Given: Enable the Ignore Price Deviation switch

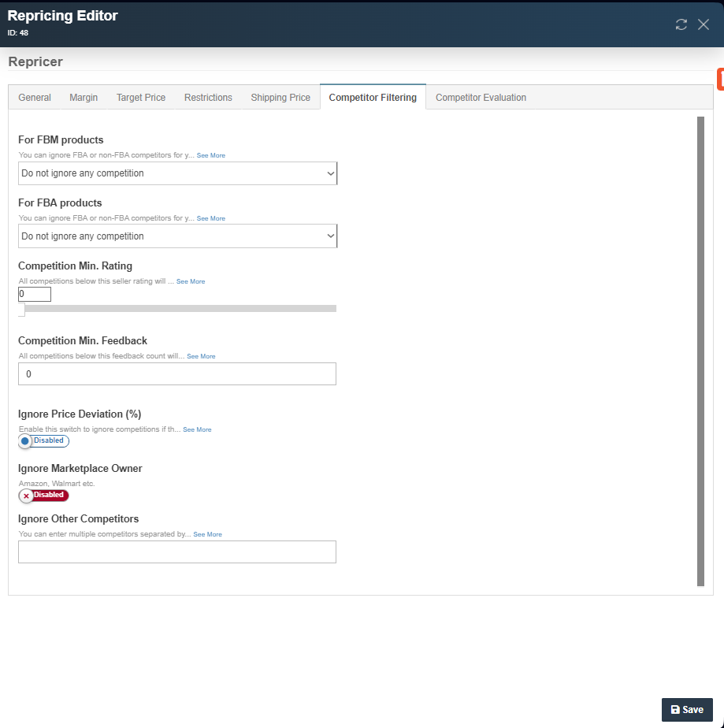Looking at the screenshot, I should [43, 440].
